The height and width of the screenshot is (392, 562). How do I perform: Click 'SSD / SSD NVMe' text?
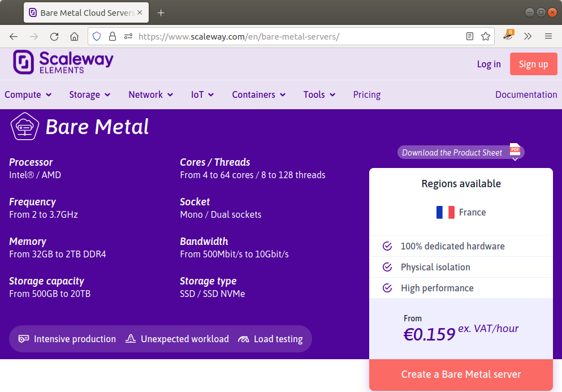tap(212, 294)
